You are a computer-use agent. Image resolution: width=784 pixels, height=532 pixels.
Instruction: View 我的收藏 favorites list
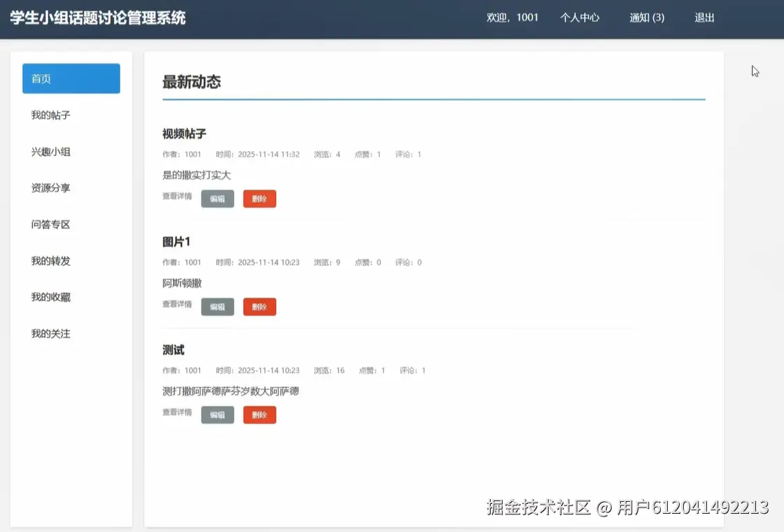[49, 297]
